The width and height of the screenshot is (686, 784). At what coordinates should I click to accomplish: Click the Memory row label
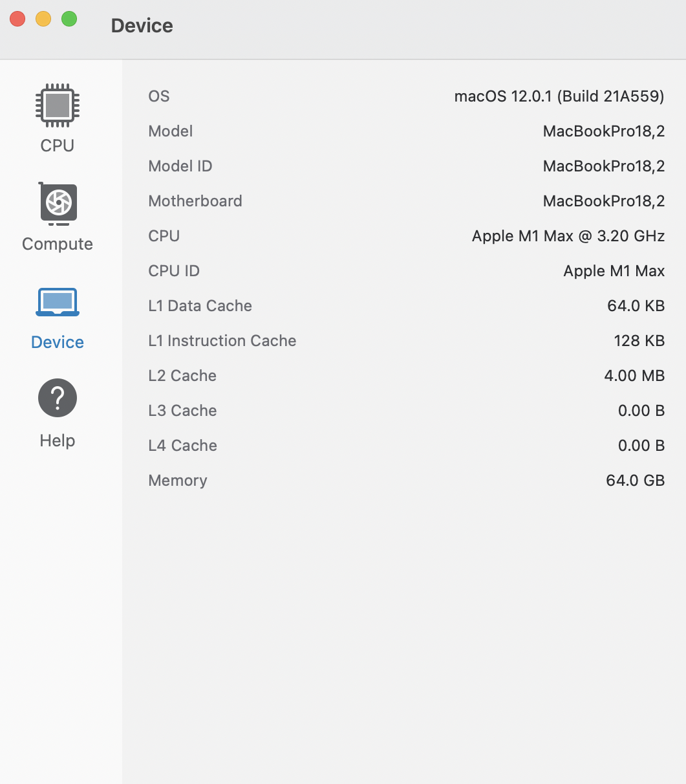(x=178, y=481)
